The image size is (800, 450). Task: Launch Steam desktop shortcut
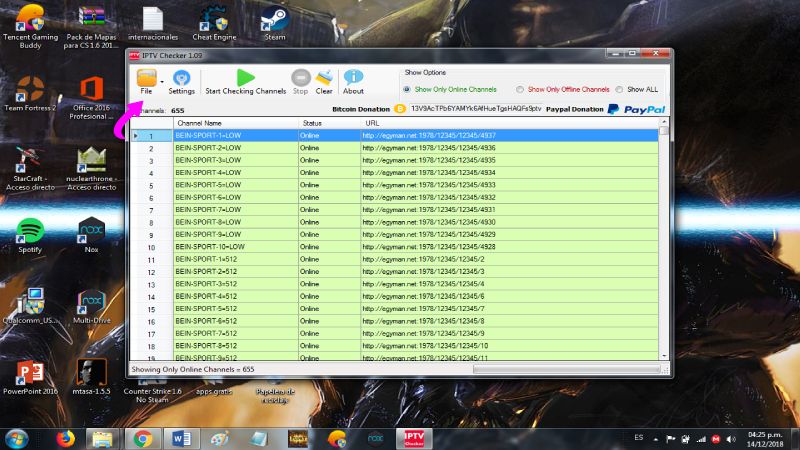(275, 23)
